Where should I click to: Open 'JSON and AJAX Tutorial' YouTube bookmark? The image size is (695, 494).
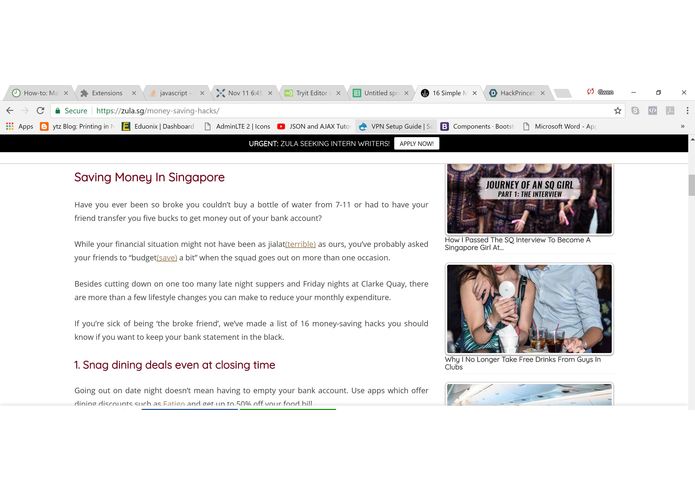314,126
